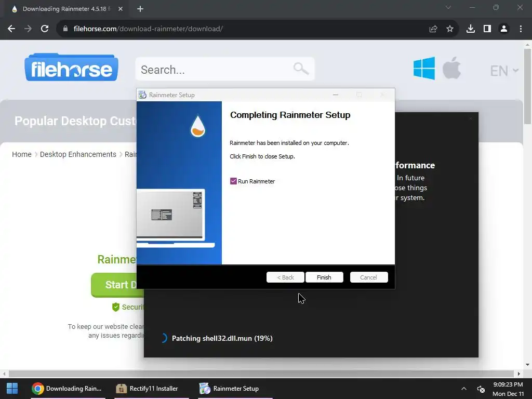Open the Windows Start button
The height and width of the screenshot is (399, 532).
tap(12, 389)
